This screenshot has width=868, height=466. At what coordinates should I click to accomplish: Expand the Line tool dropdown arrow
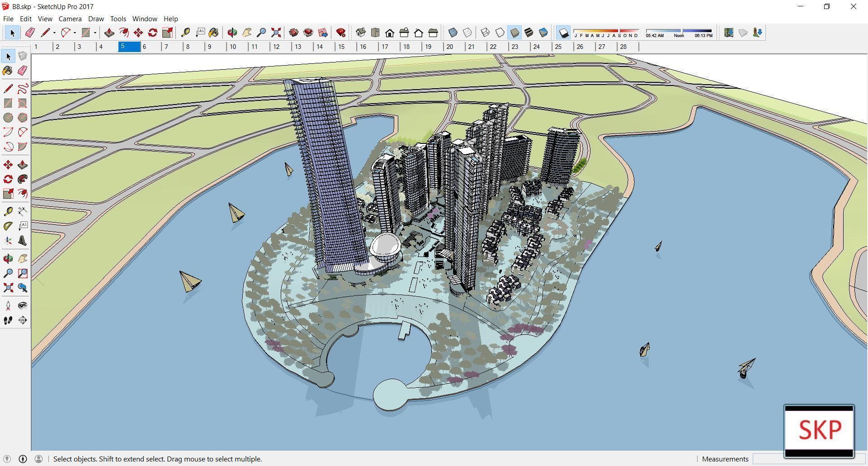pos(54,33)
